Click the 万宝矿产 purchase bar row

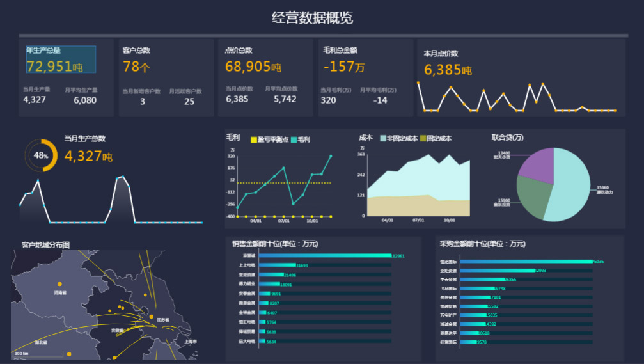click(x=526, y=315)
